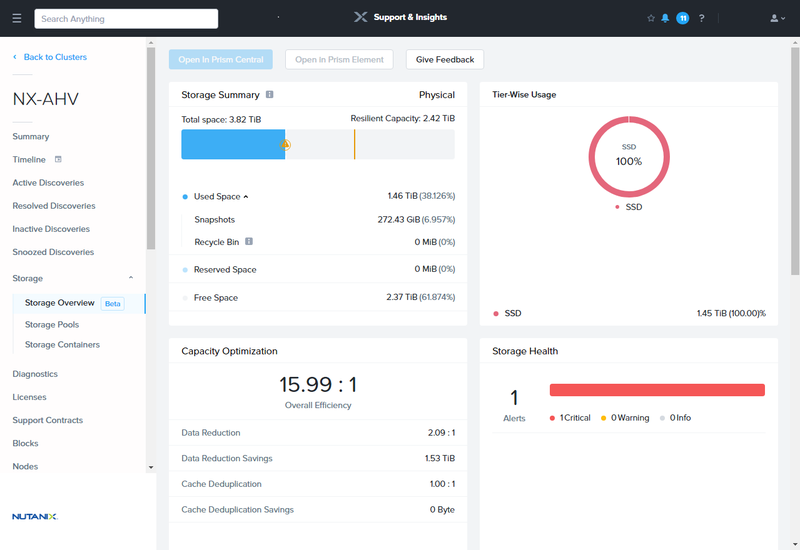Viewport: 800px width, 550px height.
Task: Click the sidebar scrollbar down arrow
Action: point(151,467)
